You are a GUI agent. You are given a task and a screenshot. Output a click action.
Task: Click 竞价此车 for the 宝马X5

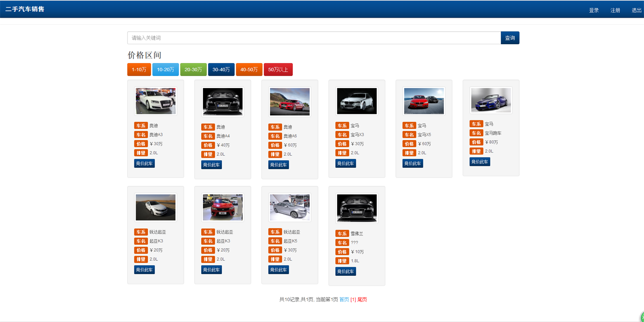(413, 163)
